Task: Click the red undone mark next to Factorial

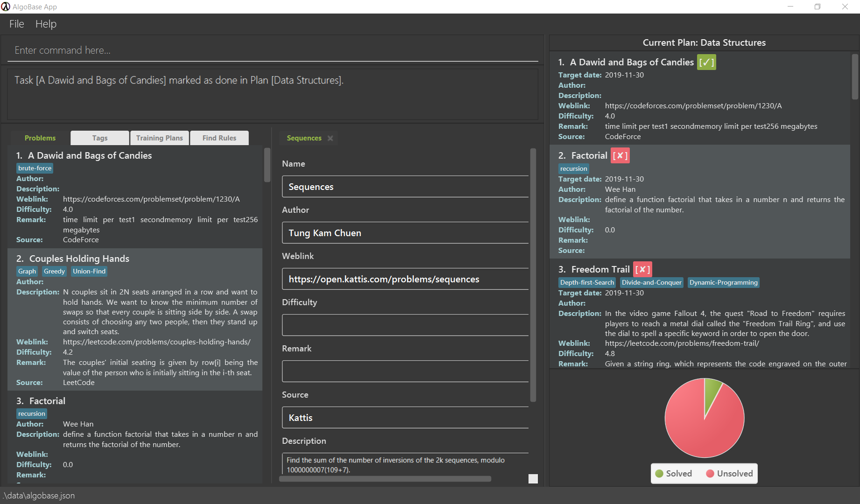Action: 620,155
